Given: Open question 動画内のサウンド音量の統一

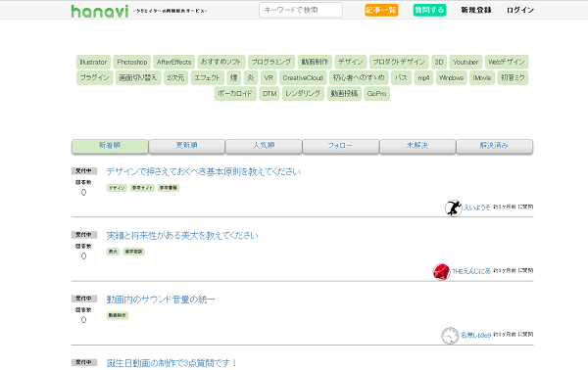Looking at the screenshot, I should click(161, 300).
